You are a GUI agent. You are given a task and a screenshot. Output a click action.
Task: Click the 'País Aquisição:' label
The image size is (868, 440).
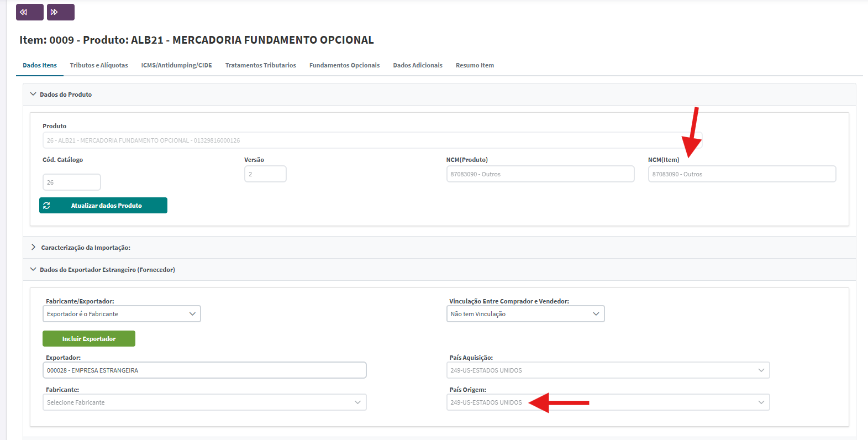click(x=471, y=358)
